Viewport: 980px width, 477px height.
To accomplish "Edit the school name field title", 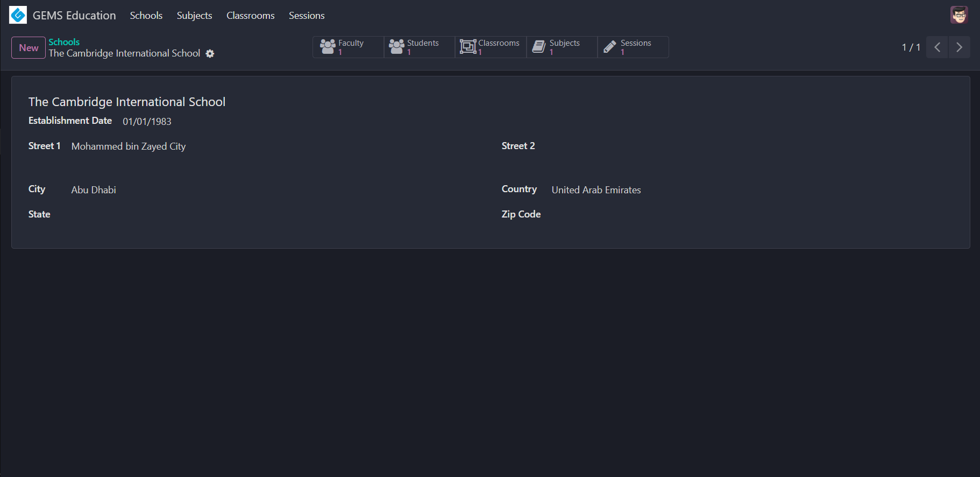I will point(127,102).
